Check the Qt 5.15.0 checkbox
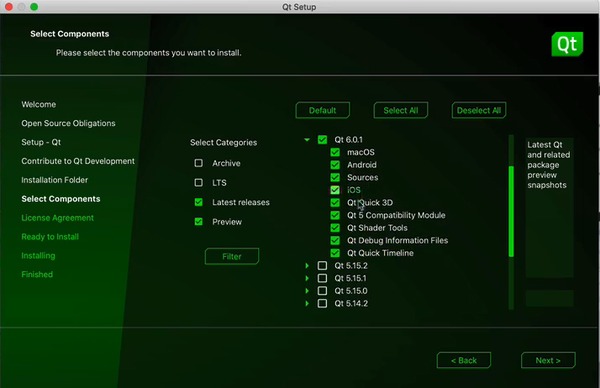The height and width of the screenshot is (388, 600). coord(322,291)
